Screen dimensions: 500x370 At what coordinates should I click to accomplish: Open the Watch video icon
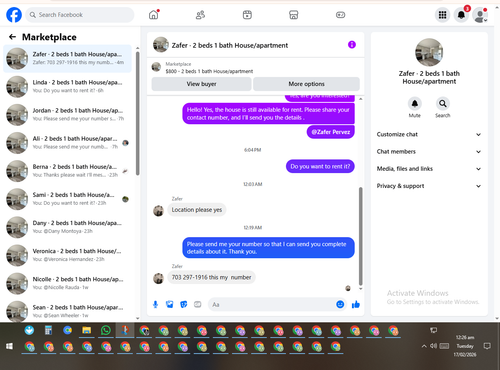[247, 15]
